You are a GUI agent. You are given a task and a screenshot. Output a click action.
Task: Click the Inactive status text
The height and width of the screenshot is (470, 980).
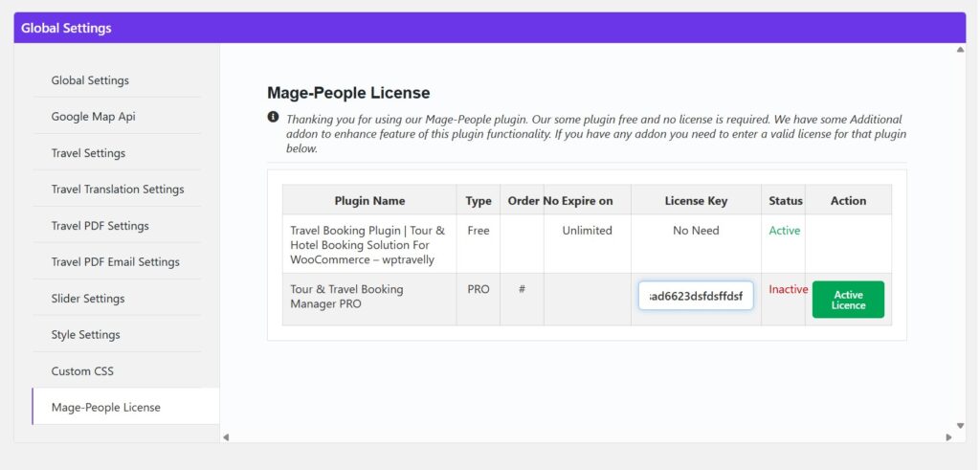[x=789, y=289]
